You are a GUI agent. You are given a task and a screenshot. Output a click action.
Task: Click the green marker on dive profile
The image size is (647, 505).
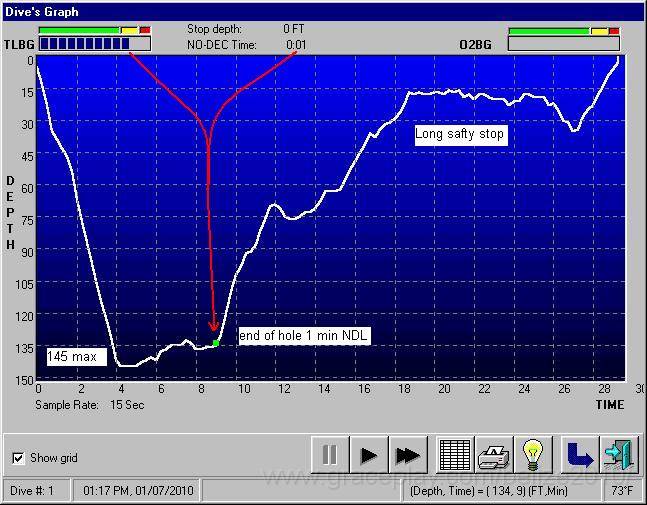[216, 343]
